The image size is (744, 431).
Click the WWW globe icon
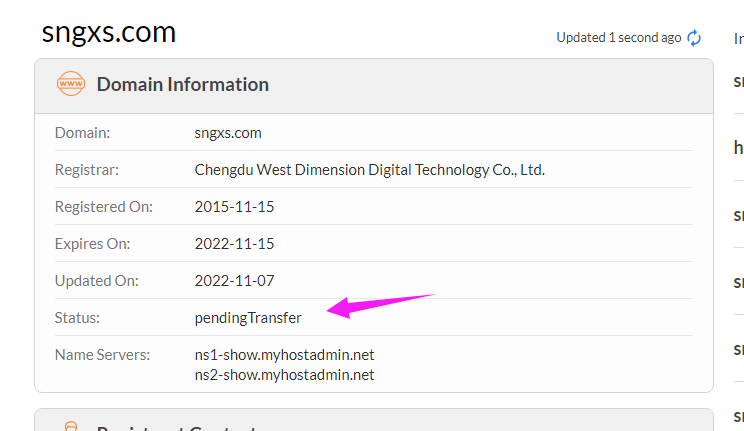(x=71, y=84)
